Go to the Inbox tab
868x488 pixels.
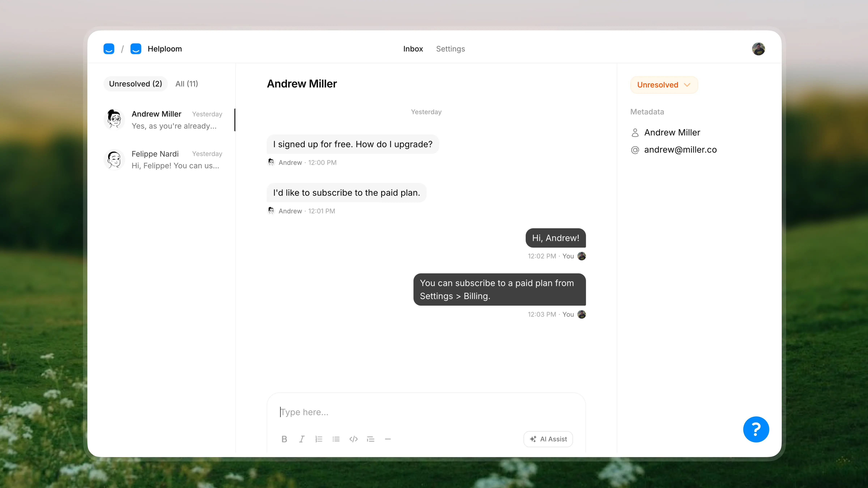(413, 49)
